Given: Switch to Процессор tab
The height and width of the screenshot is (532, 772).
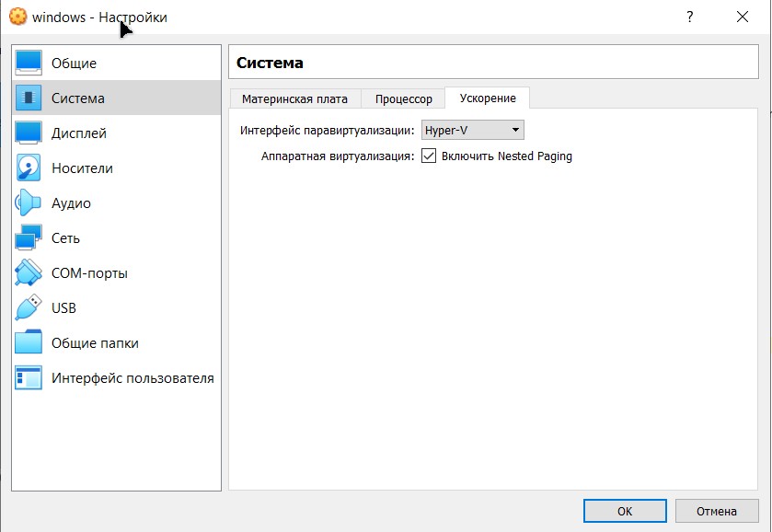Looking at the screenshot, I should pyautogui.click(x=404, y=98).
